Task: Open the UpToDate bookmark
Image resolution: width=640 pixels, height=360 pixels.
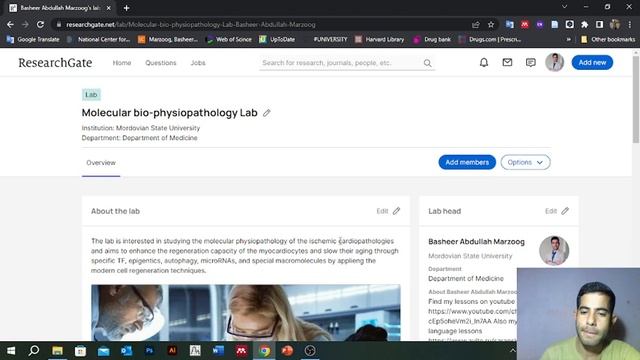Action: (x=277, y=40)
